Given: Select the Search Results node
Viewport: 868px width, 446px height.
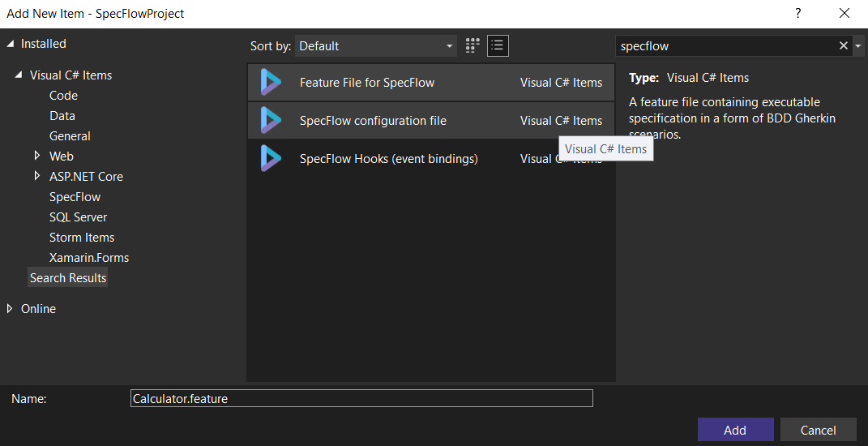Looking at the screenshot, I should click(x=67, y=277).
